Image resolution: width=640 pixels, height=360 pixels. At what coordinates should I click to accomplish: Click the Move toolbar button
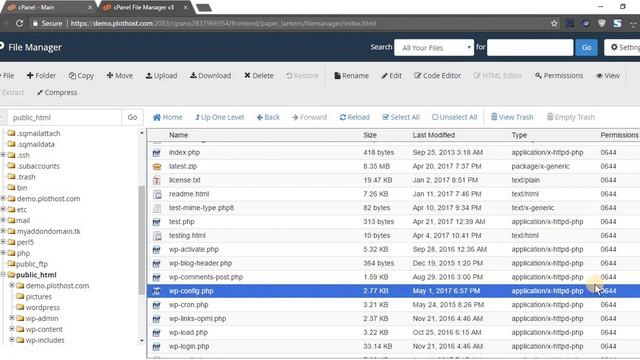[x=120, y=76]
